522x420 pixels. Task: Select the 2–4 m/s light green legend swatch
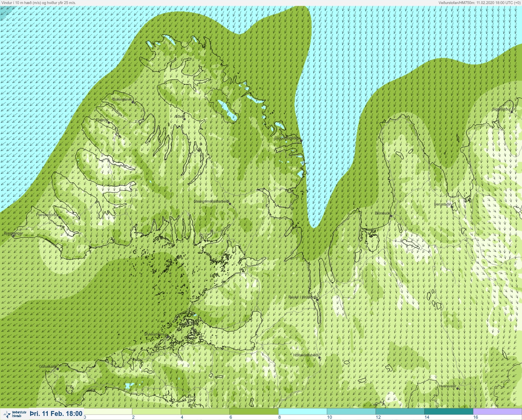click(x=157, y=411)
